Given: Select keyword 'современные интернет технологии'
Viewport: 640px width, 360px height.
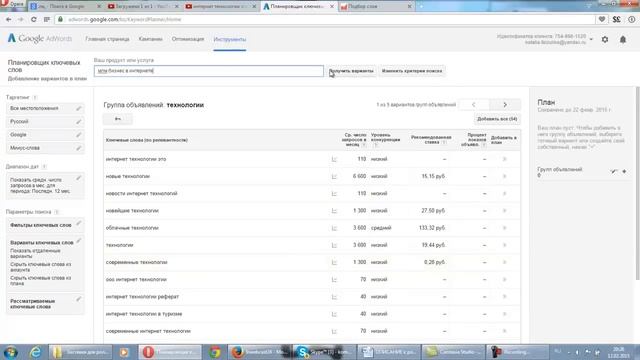Looking at the screenshot, I should pos(148,331).
